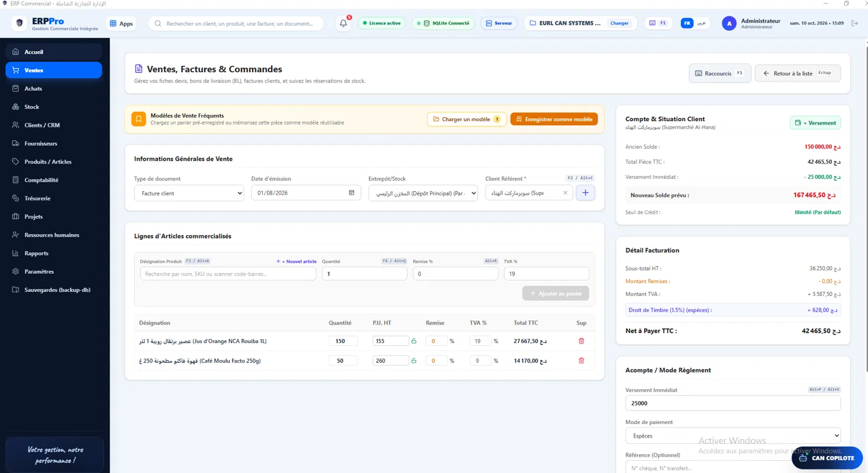Click the + Versement button
This screenshot has height=473, width=868.
(x=816, y=123)
